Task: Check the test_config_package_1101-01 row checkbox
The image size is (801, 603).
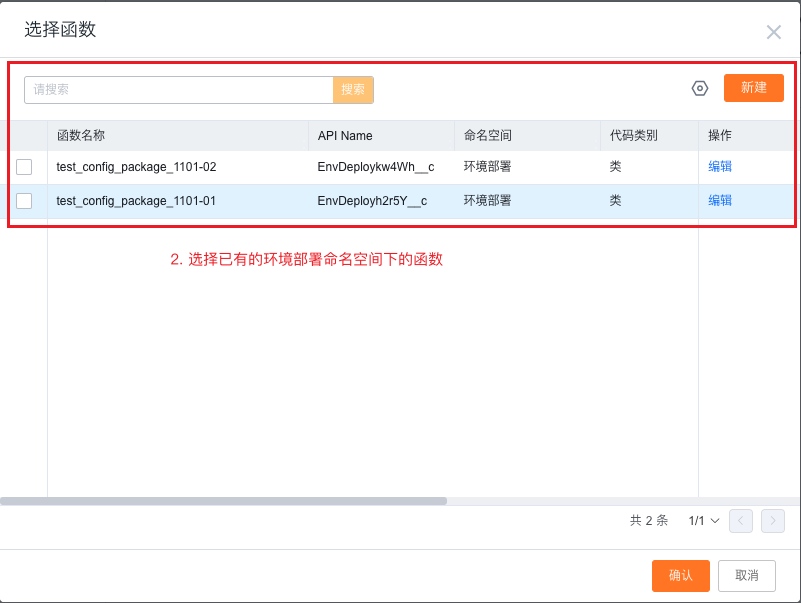Action: [24, 201]
